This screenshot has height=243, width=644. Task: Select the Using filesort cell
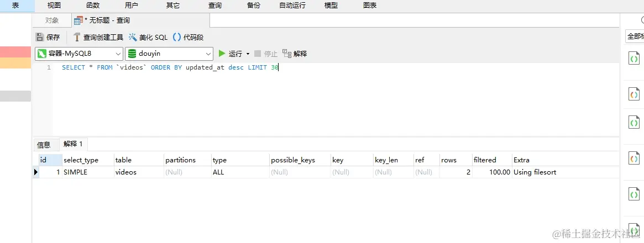pyautogui.click(x=565, y=172)
